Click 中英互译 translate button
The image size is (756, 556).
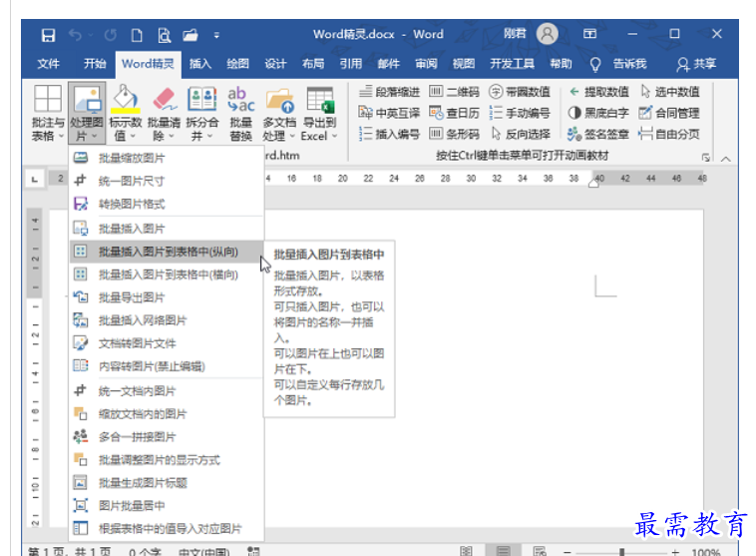pyautogui.click(x=389, y=113)
